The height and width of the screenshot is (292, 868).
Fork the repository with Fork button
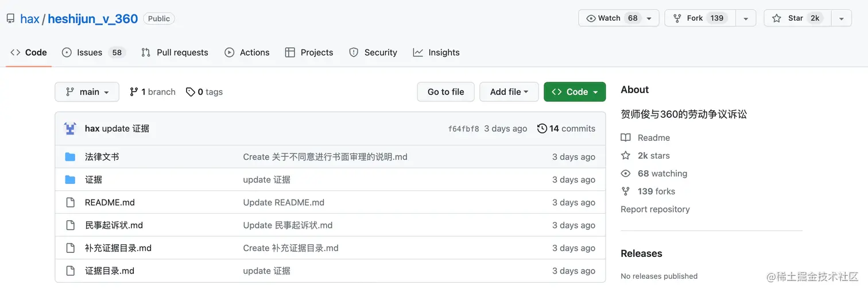pos(700,18)
